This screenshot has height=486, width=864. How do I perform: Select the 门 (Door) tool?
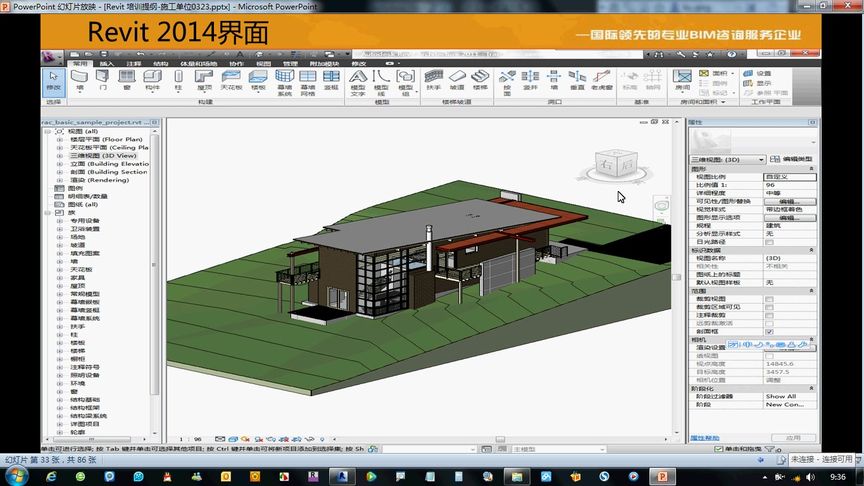click(102, 80)
